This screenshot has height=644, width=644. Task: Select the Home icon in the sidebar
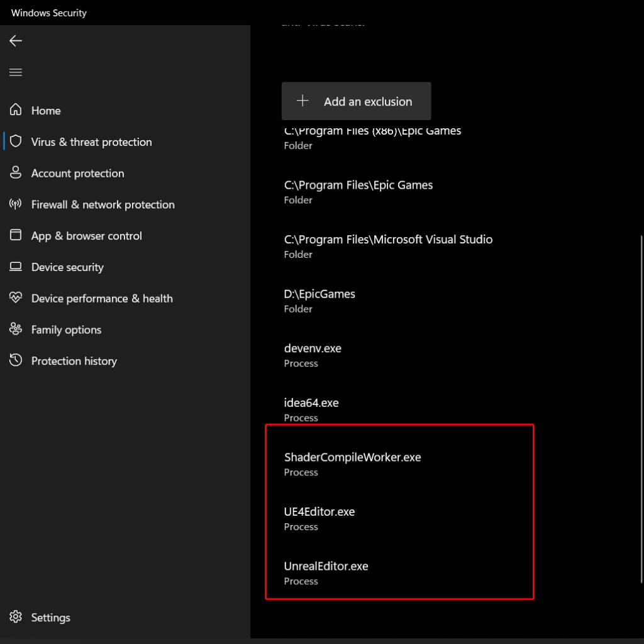pos(15,110)
